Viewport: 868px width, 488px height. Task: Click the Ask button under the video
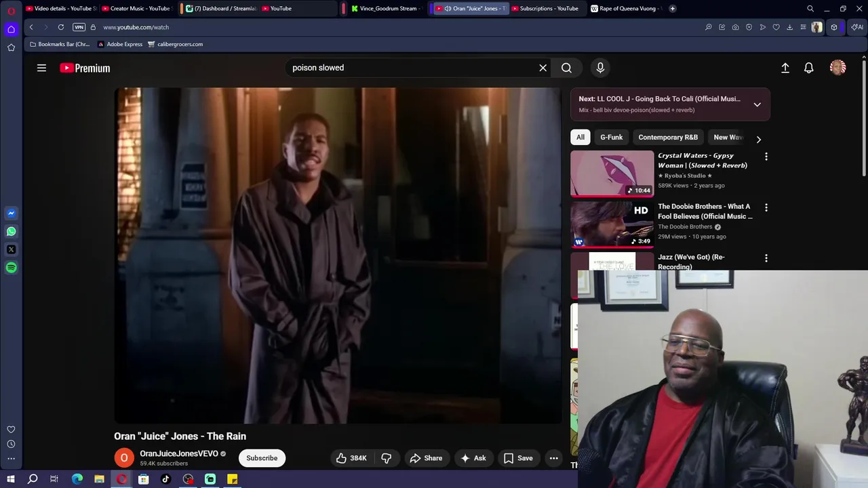pyautogui.click(x=473, y=458)
